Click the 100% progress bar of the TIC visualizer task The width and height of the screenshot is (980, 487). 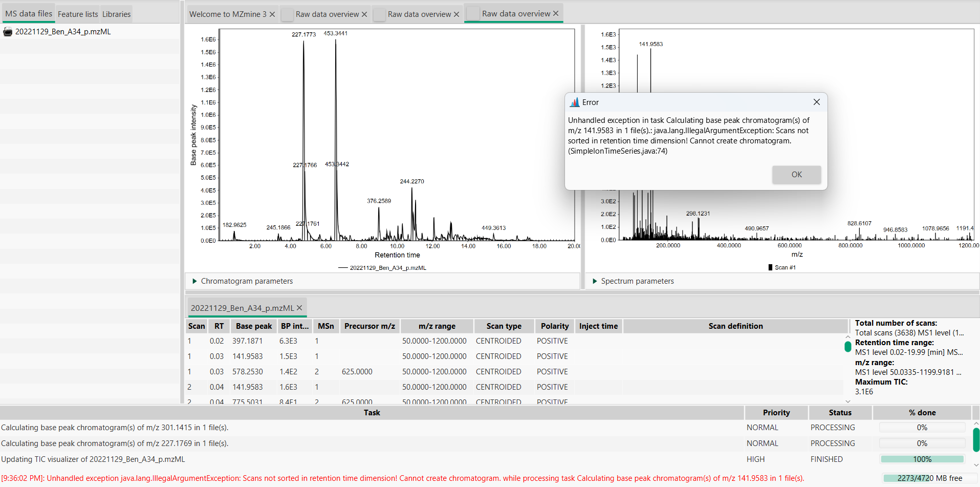922,459
